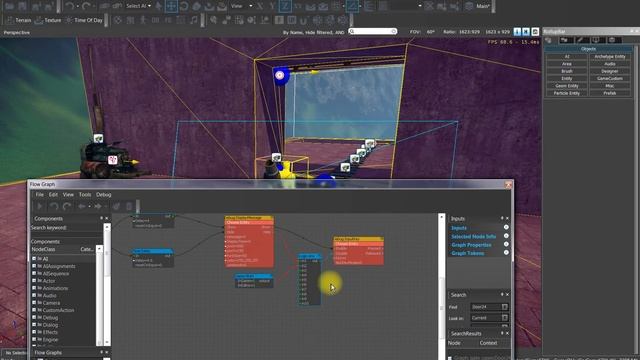The width and height of the screenshot is (640, 360).
Task: Open the Time Of Day editor
Action: [84, 20]
